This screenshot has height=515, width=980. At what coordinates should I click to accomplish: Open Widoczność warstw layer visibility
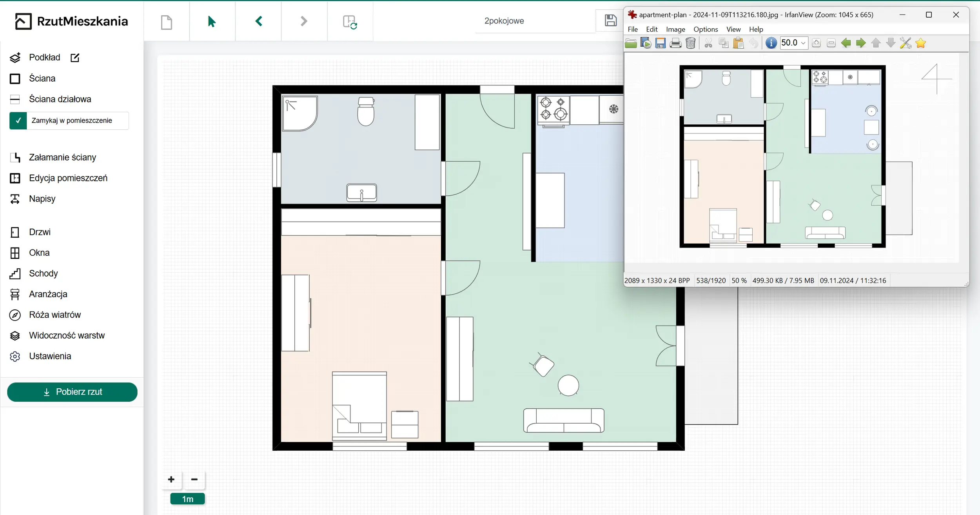coord(67,336)
